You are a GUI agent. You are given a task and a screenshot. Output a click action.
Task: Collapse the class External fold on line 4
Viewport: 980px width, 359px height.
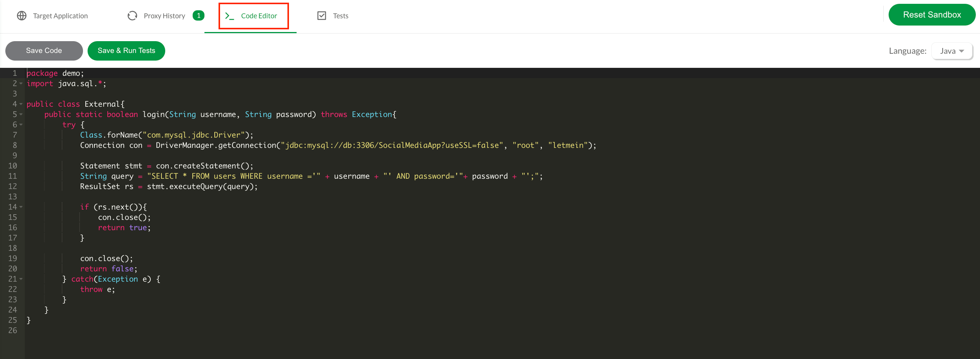tap(21, 104)
